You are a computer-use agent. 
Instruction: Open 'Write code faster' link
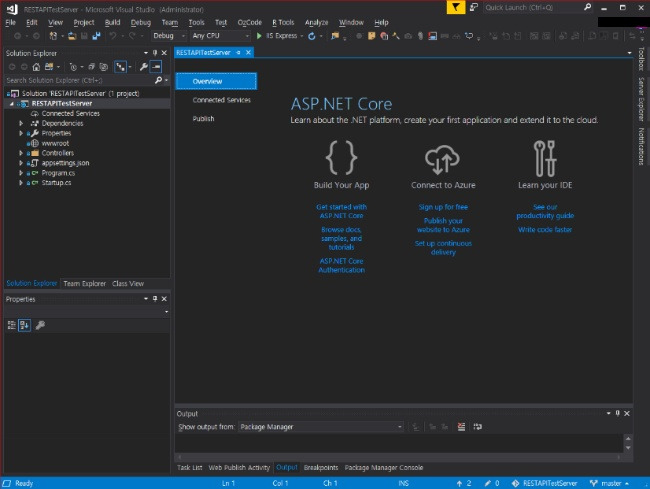(x=545, y=230)
